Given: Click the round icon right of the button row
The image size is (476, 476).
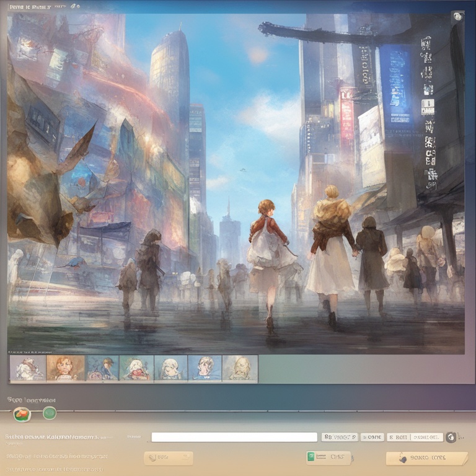Looking at the screenshot, I should click(451, 437).
